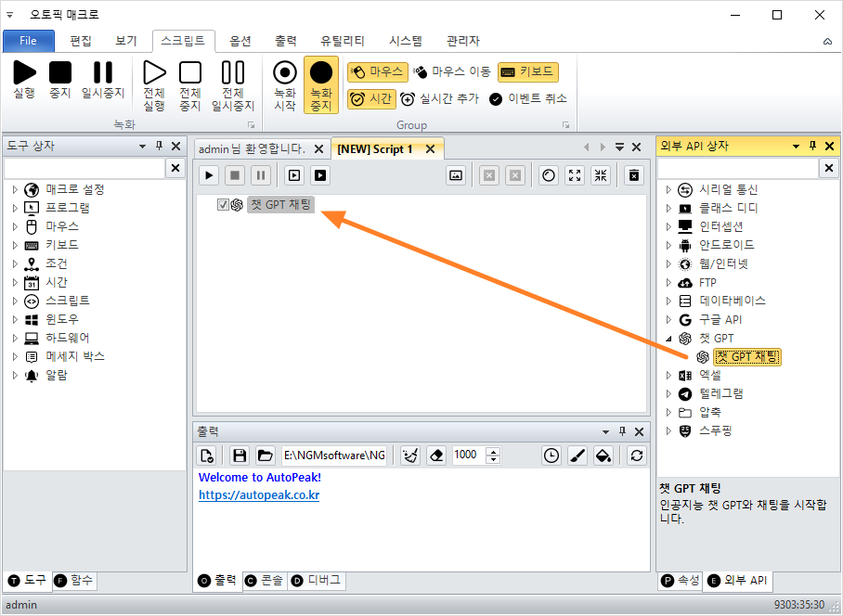Click the 중지 stop button in ribbon

pyautogui.click(x=60, y=80)
